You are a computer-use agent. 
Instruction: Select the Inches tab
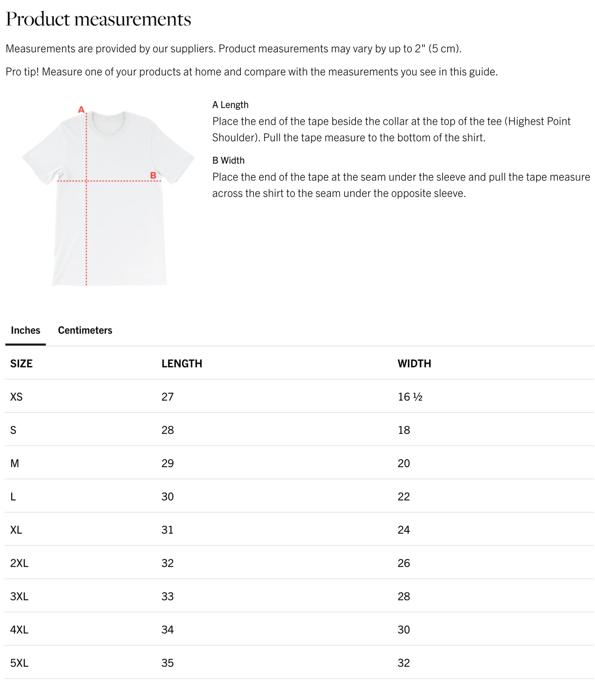coord(25,330)
